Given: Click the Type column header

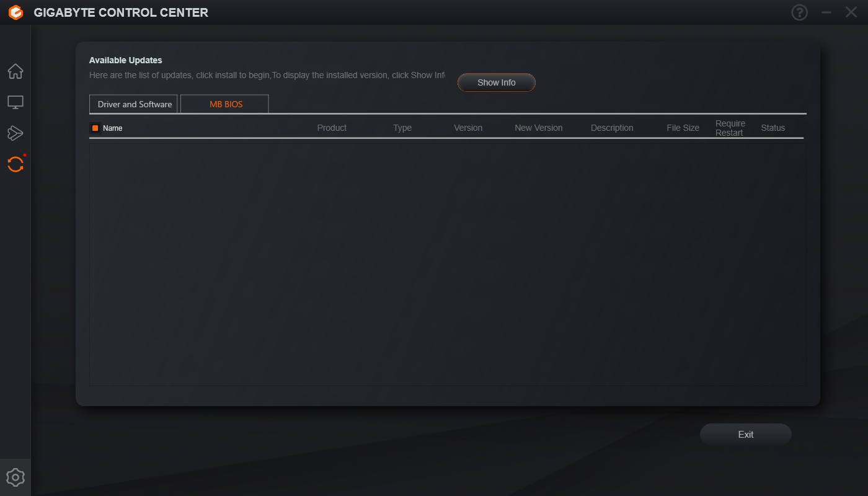Looking at the screenshot, I should click(x=402, y=128).
